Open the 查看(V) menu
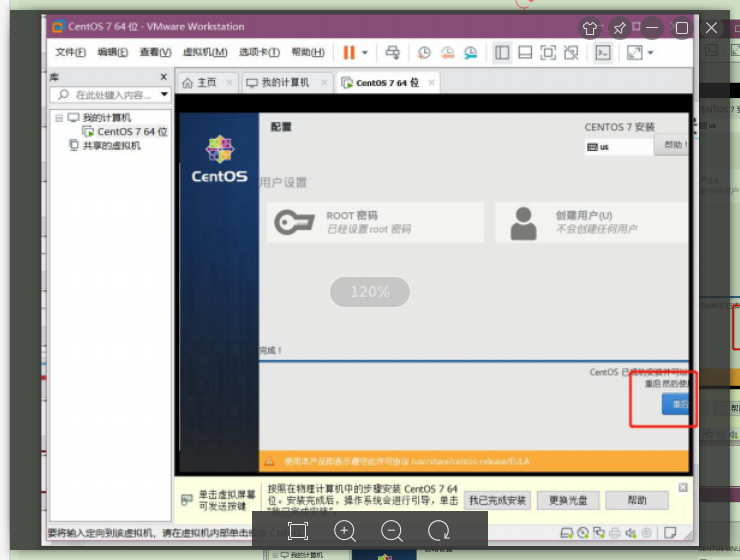740x560 pixels. (155, 52)
